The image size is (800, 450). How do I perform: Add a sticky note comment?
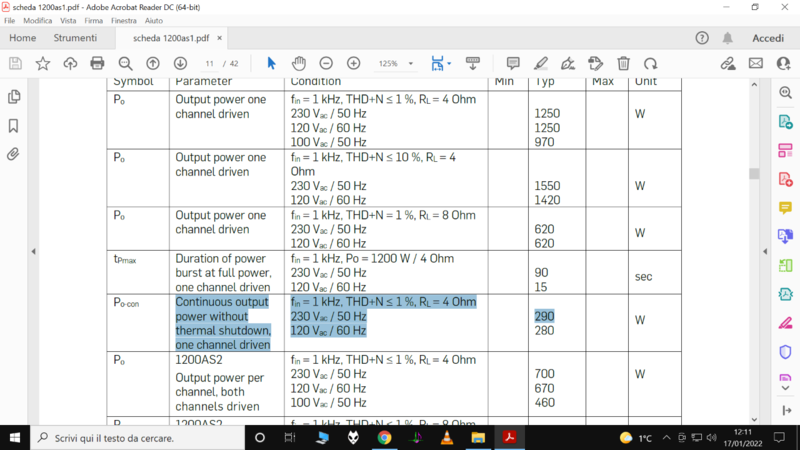coord(513,63)
